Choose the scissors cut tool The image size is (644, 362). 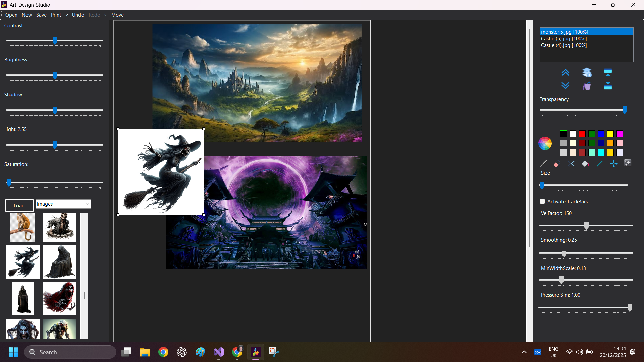point(572,164)
